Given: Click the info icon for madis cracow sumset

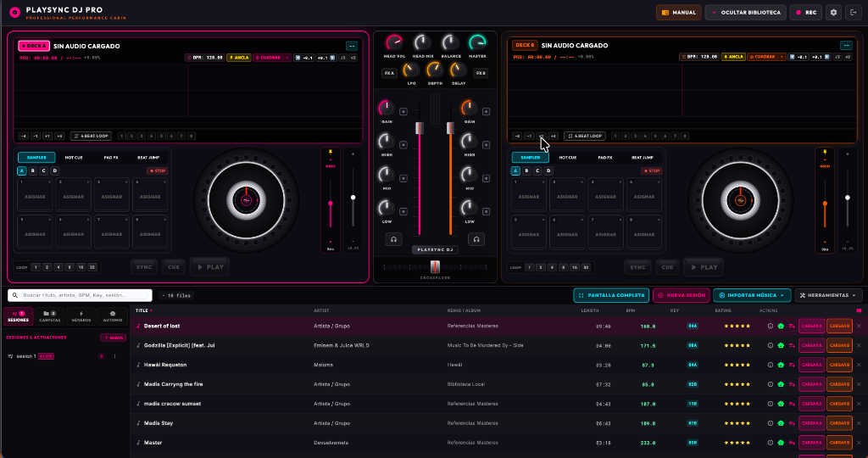Looking at the screenshot, I should [770, 404].
